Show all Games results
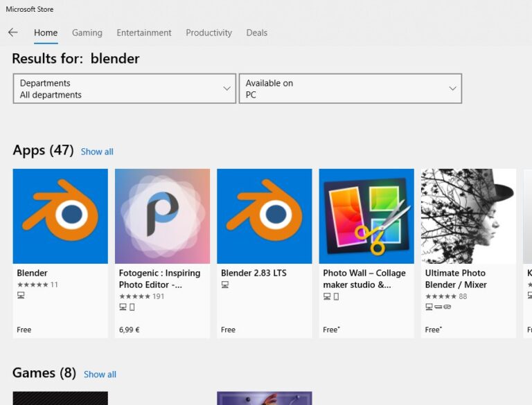Viewport: 532px width, 405px height. click(x=100, y=375)
